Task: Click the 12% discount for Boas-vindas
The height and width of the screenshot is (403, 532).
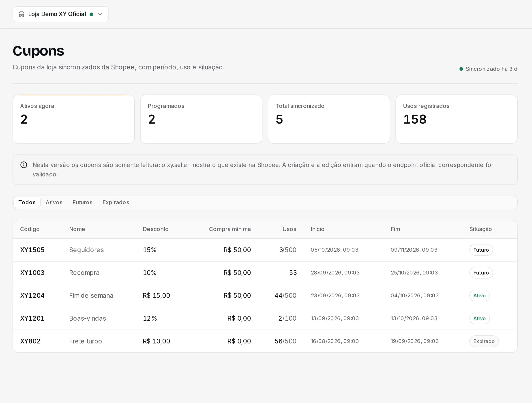Action: 150,319
